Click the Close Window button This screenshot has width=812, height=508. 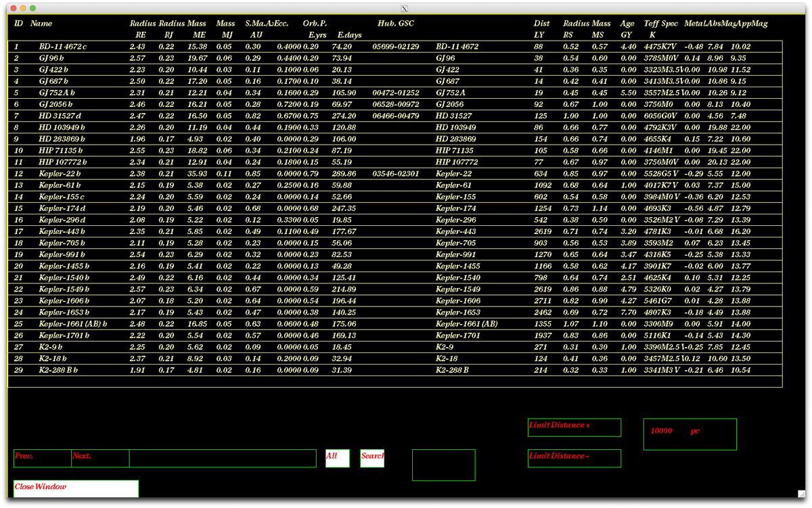[x=76, y=488]
